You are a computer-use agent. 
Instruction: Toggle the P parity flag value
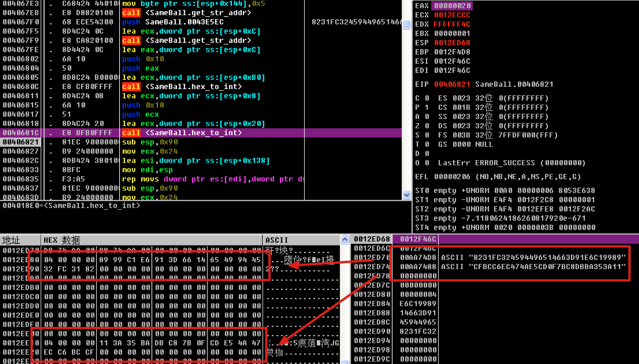pyautogui.click(x=427, y=108)
